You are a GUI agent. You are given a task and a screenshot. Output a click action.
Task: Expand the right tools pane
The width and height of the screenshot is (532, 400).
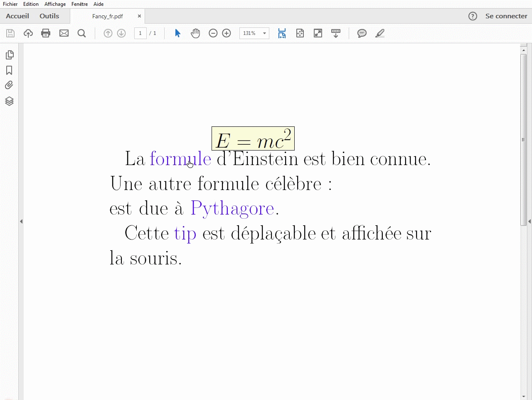click(x=529, y=221)
